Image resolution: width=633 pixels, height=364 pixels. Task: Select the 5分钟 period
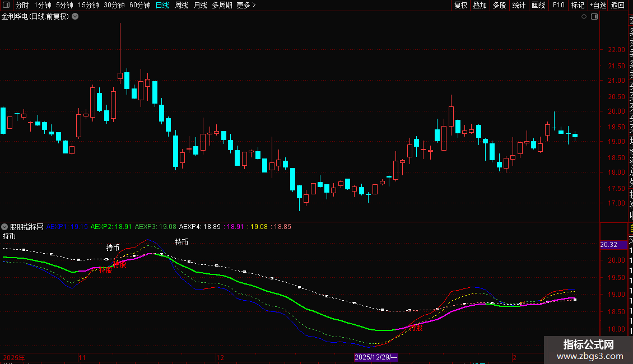point(64,5)
